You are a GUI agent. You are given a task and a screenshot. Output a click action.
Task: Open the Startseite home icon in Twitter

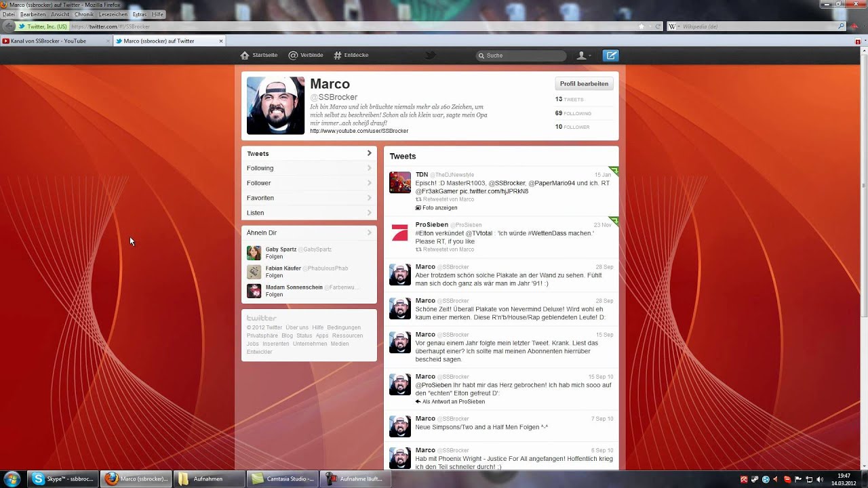(245, 55)
